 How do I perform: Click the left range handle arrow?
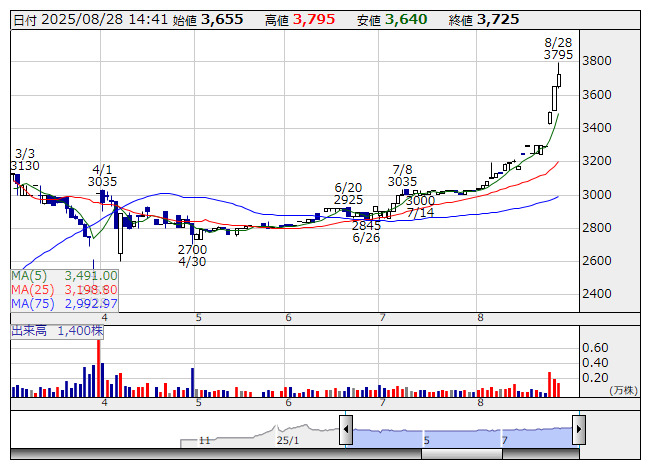coord(346,431)
